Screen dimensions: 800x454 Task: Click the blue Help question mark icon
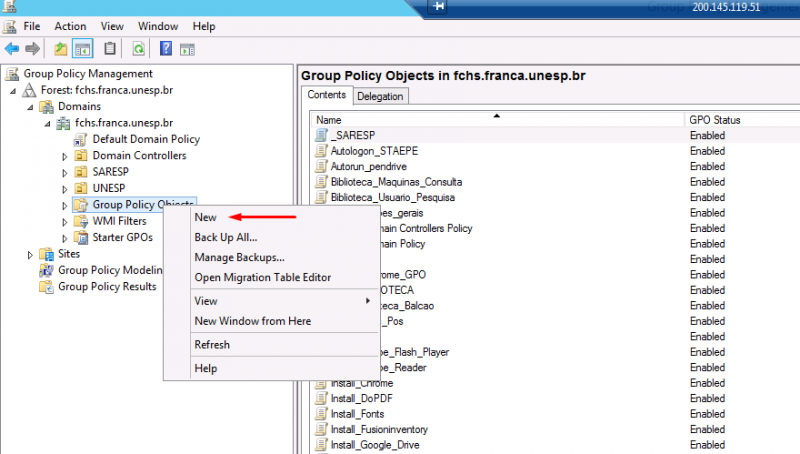166,48
